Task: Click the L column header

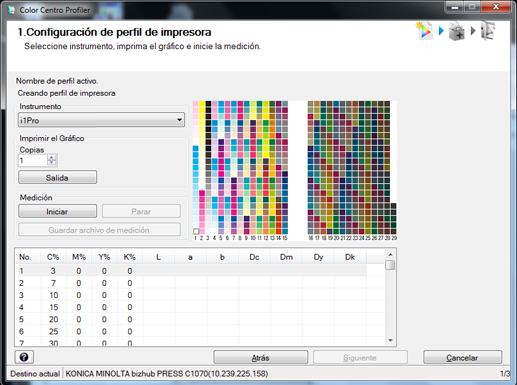Action: click(159, 257)
